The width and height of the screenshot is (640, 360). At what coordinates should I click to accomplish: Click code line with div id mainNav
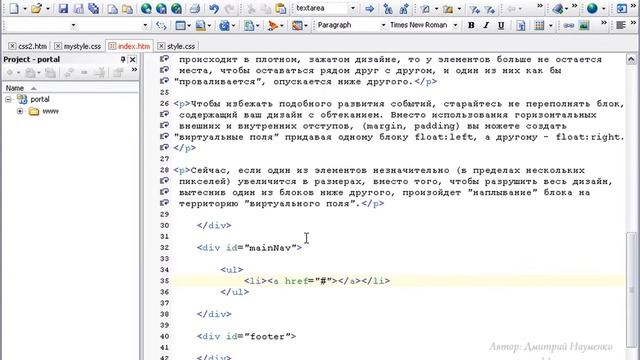249,248
